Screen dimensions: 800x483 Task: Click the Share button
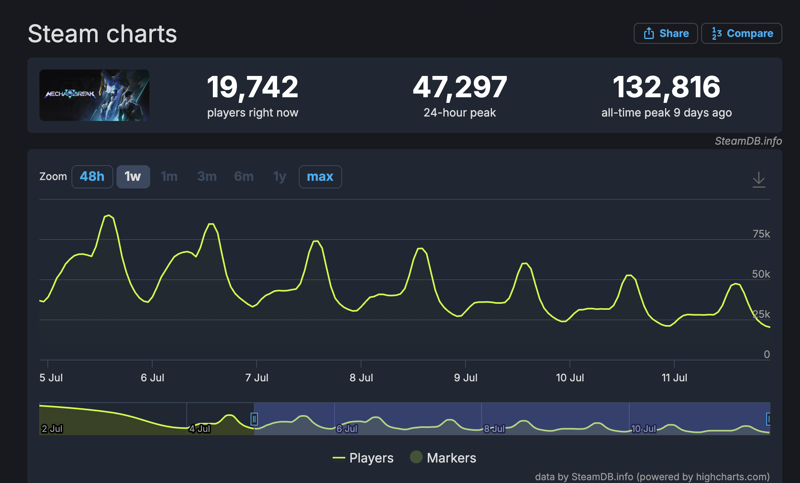coord(665,34)
